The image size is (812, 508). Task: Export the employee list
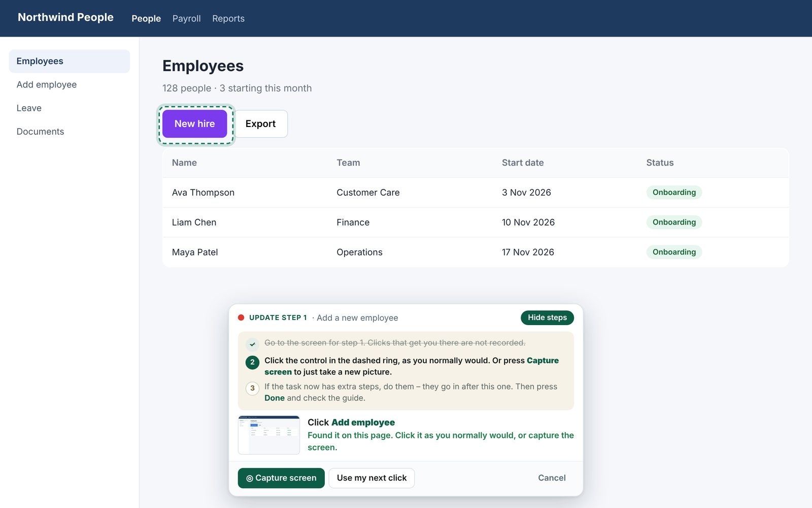[x=260, y=124]
